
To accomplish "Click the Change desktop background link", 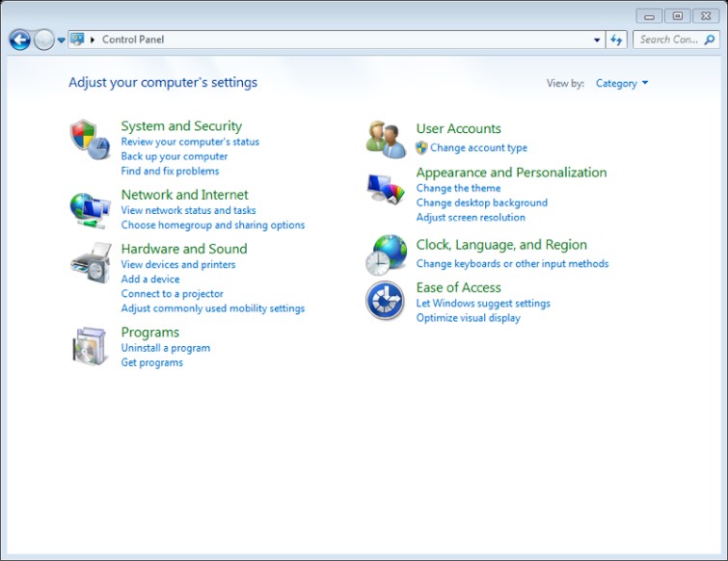I will [481, 203].
